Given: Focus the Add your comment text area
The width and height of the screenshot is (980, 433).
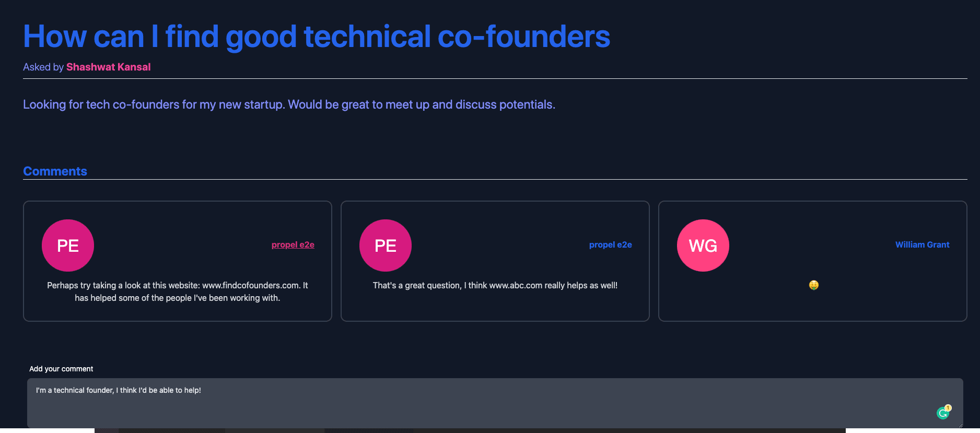Looking at the screenshot, I should 495,403.
